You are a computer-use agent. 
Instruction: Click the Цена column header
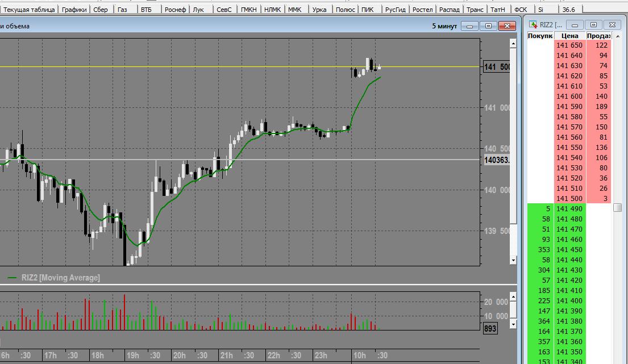point(569,36)
